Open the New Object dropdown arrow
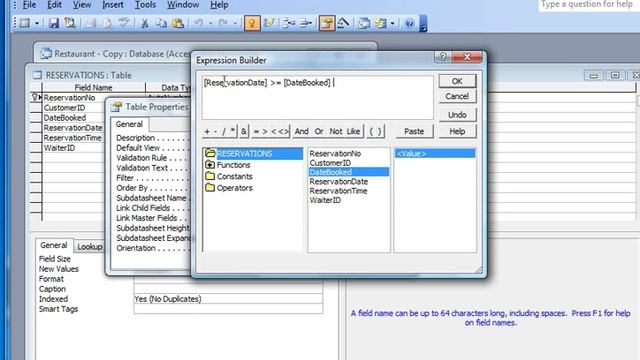This screenshot has height=360, width=640. tap(392, 23)
